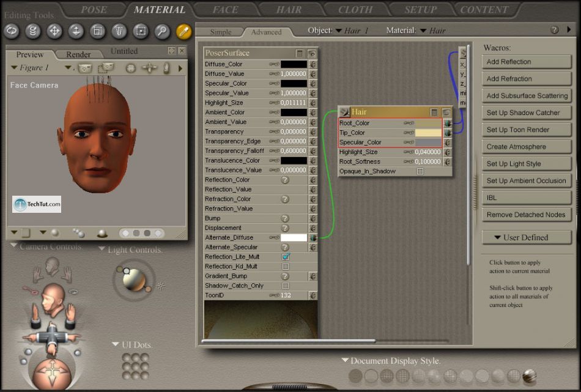This screenshot has width=581, height=392.
Task: Collapse the Document Display Style section
Action: [x=345, y=360]
